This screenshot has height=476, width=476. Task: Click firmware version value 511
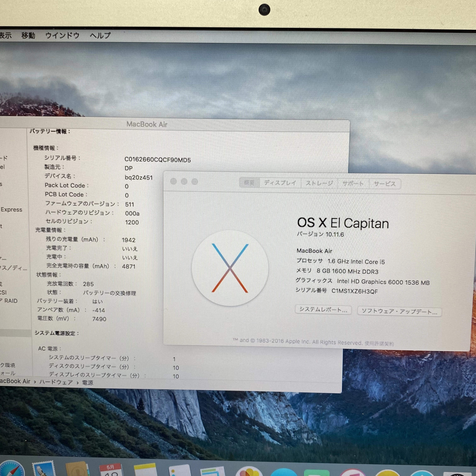[130, 204]
